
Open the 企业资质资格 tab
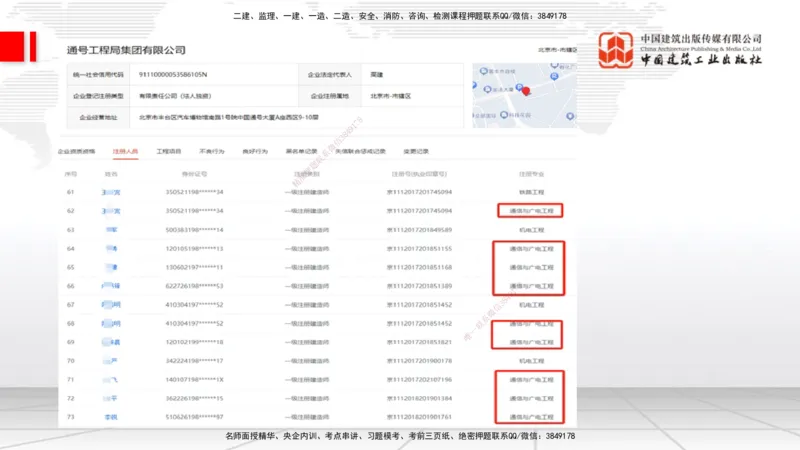[x=76, y=152]
